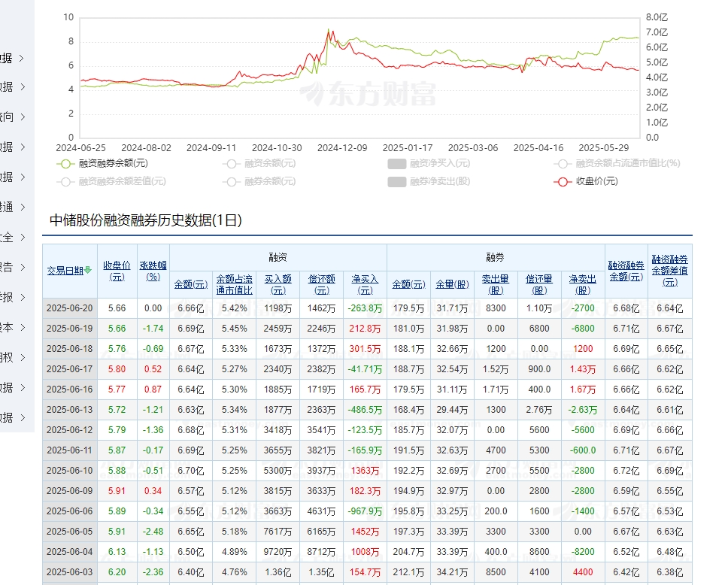This screenshot has width=728, height=585.
Task: Sort by 融资融券余额差值(元) column header
Action: pos(670,271)
